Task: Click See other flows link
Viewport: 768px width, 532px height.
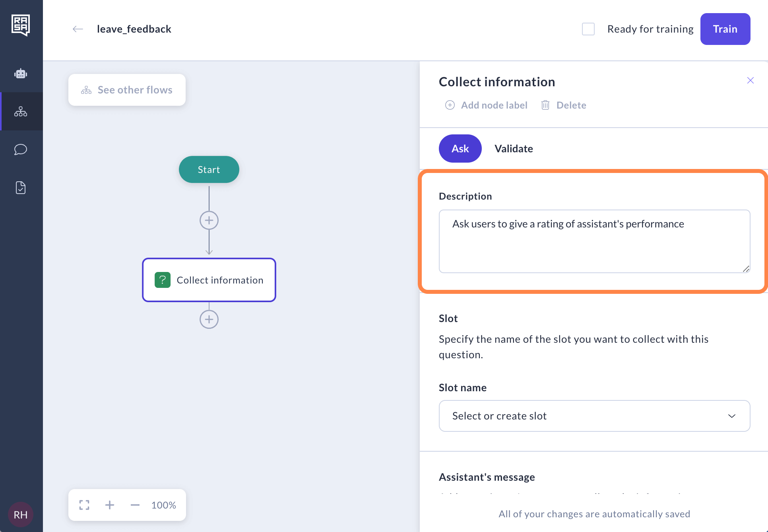Action: point(126,89)
